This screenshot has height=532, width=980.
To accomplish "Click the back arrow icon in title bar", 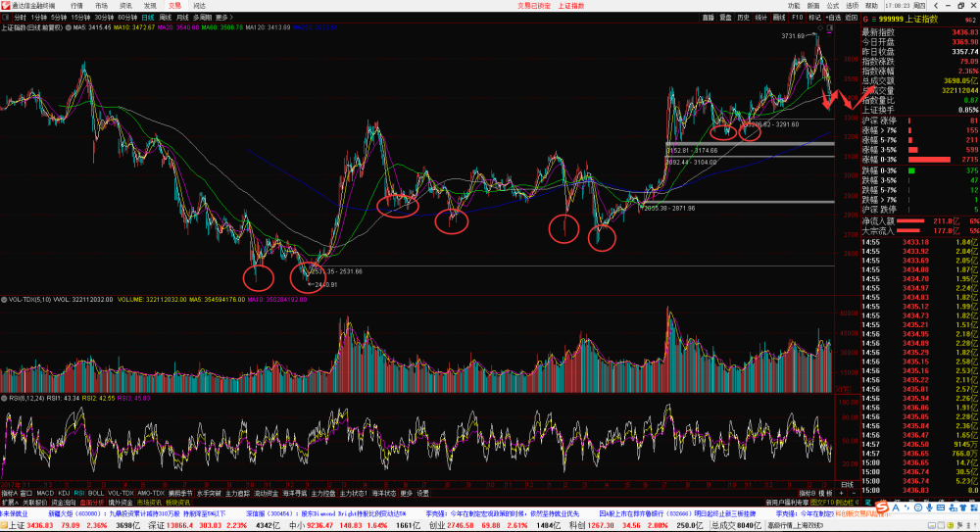I will click(x=936, y=6).
